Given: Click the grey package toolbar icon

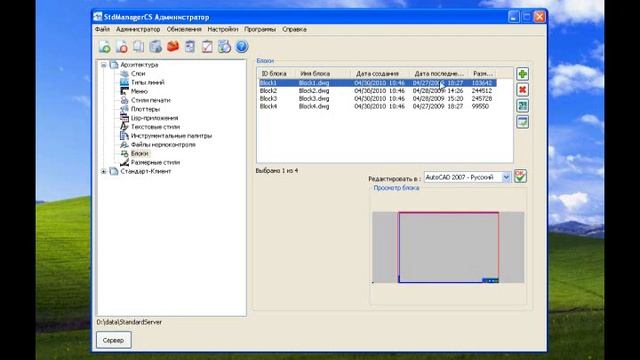Looking at the screenshot, I should [x=156, y=47].
